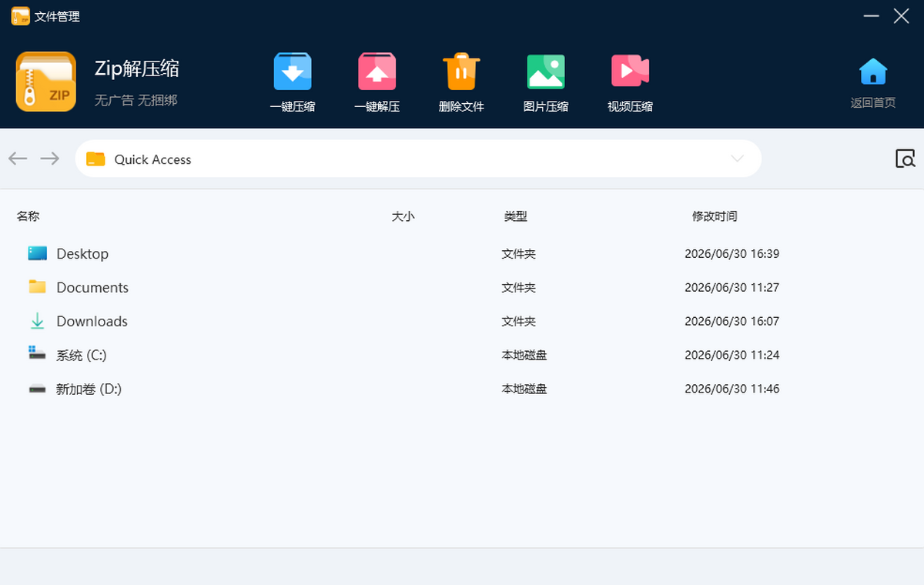Click the large Zip解压缩 app logo
924x585 pixels.
click(x=46, y=82)
